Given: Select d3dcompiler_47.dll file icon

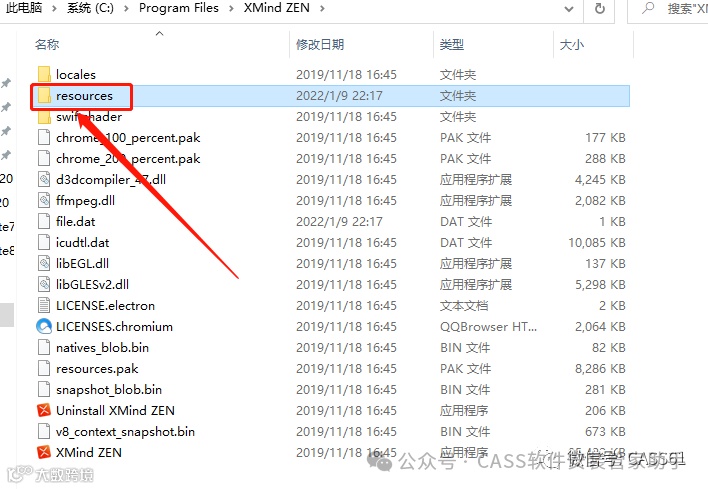Looking at the screenshot, I should tap(44, 180).
